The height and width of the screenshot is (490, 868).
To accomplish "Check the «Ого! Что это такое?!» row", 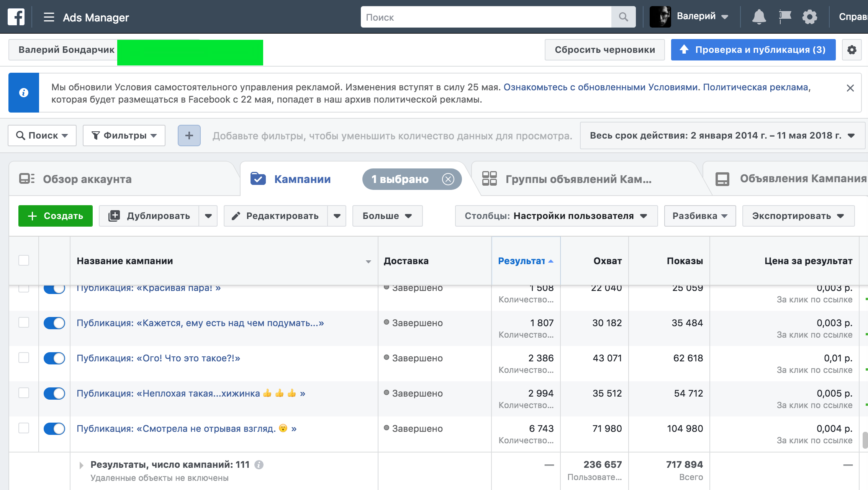I will coord(24,358).
